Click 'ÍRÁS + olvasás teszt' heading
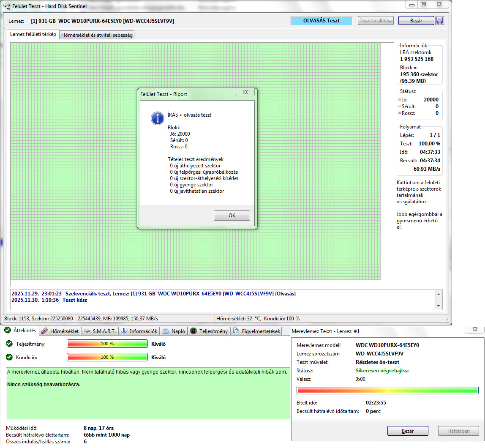Viewport: 485px width, 448px height. tap(189, 115)
